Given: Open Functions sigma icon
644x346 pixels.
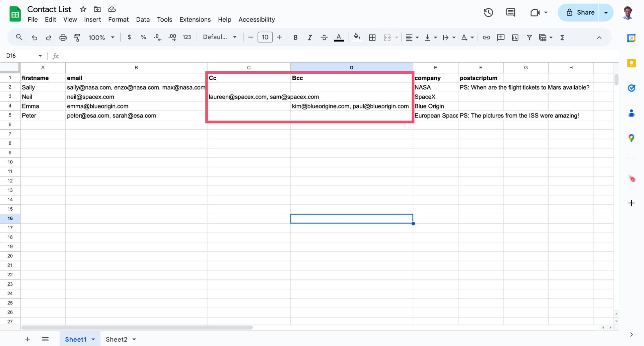Looking at the screenshot, I should [x=562, y=37].
